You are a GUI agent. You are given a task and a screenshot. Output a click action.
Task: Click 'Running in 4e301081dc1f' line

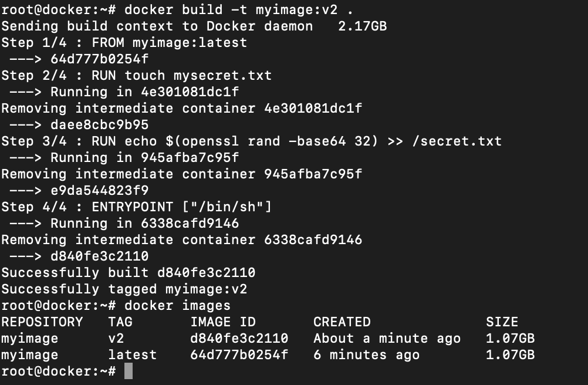pos(145,92)
